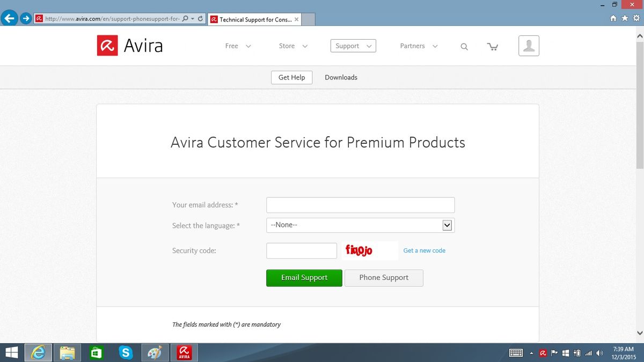Switch to the Downloads tab
644x362 pixels.
tap(341, 77)
